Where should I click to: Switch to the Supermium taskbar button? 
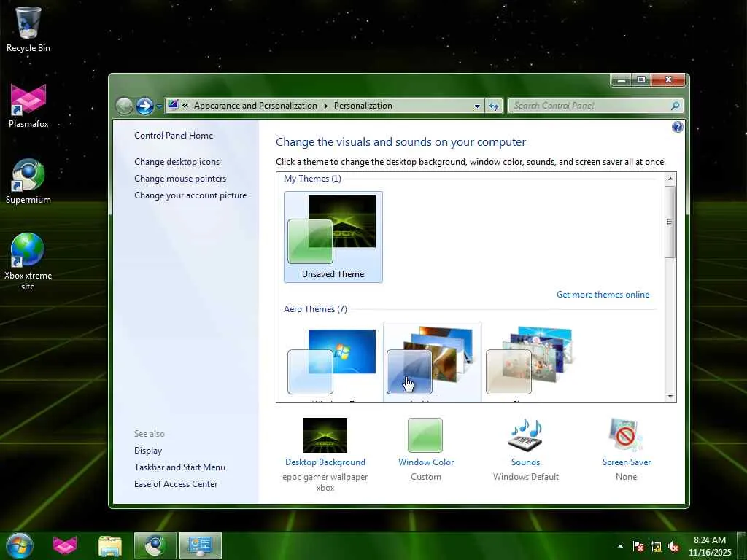point(155,545)
